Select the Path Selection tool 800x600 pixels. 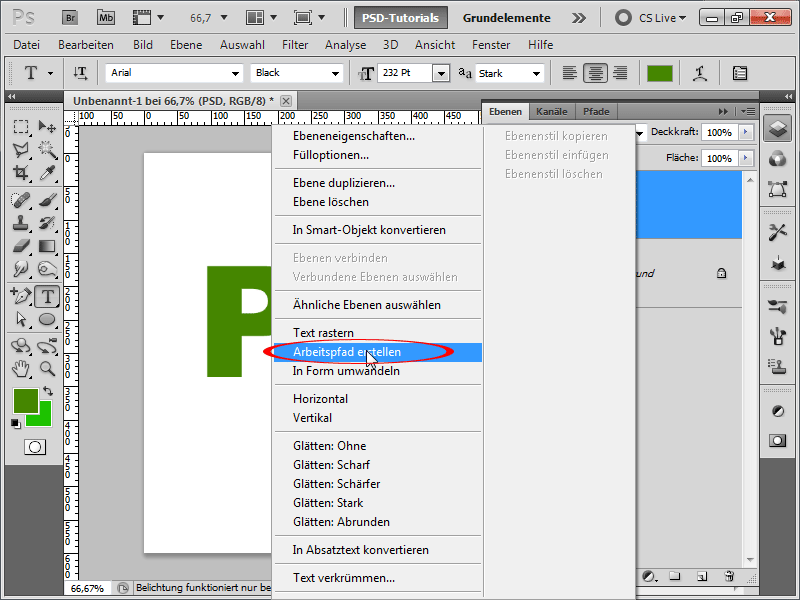(x=21, y=319)
